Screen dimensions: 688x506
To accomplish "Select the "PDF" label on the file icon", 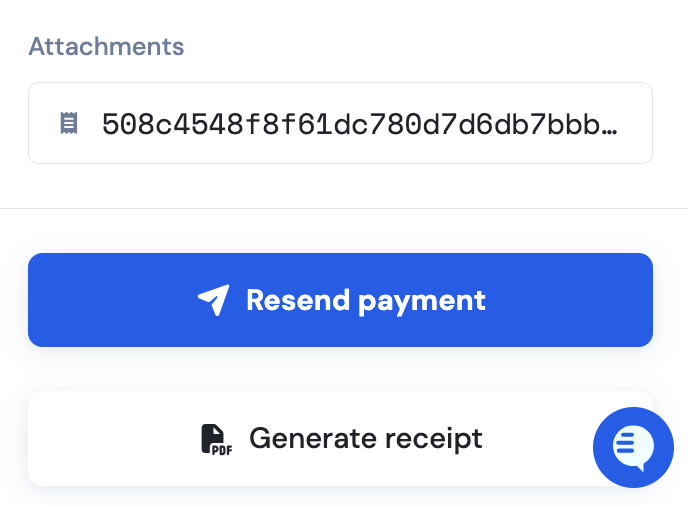I will (222, 450).
